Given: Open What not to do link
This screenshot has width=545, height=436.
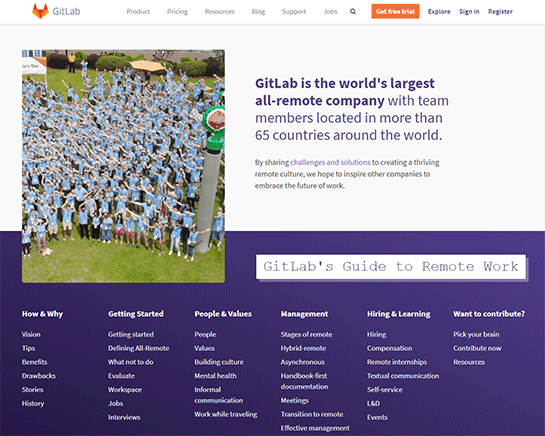Looking at the screenshot, I should 130,362.
